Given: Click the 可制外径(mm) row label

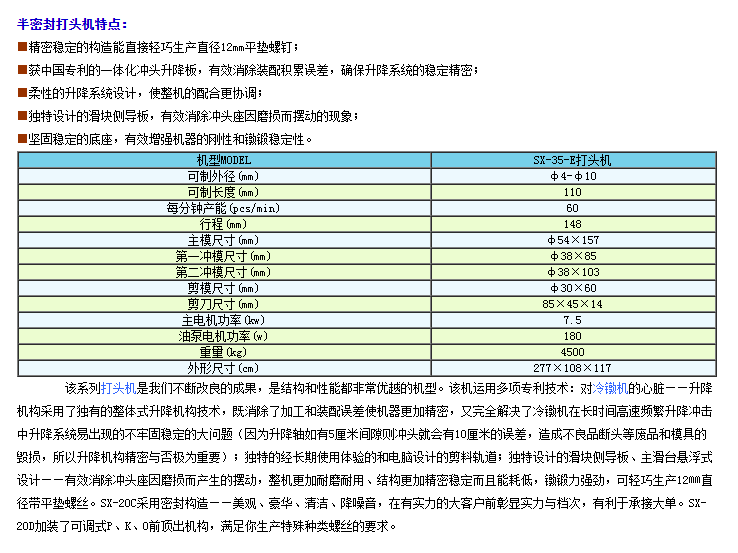Looking at the screenshot, I should (x=224, y=176).
